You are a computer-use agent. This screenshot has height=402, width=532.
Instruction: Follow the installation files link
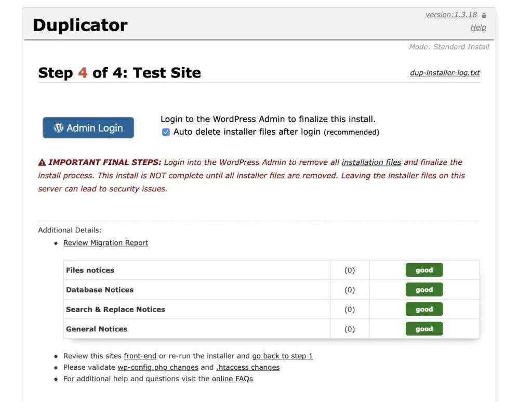(371, 162)
